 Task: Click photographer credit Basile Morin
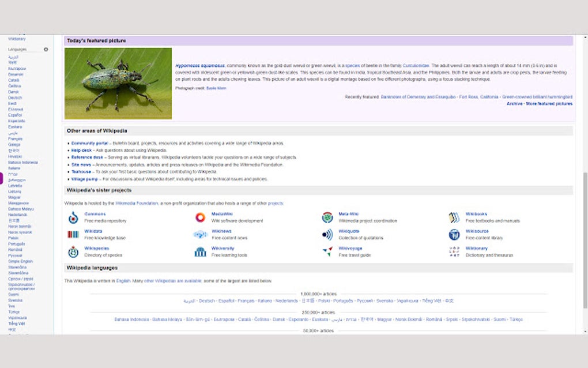click(x=215, y=88)
